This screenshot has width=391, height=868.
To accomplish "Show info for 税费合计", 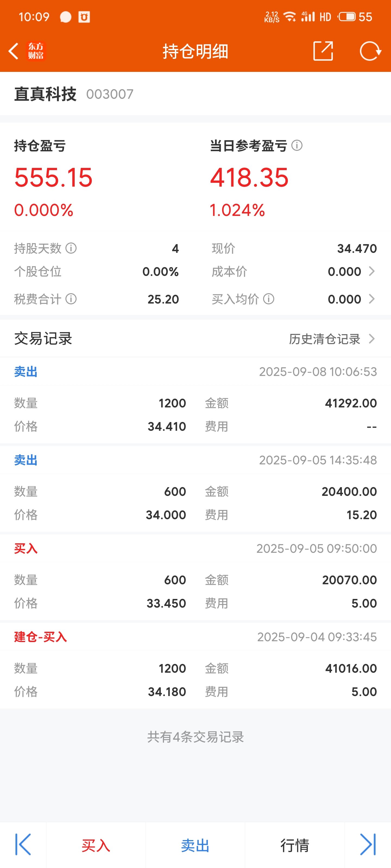I will (x=71, y=299).
